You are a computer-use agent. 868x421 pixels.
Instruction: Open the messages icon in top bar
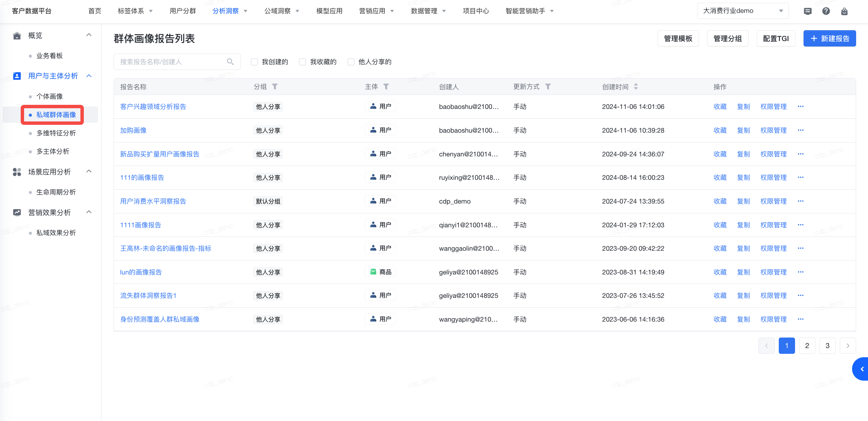click(808, 11)
